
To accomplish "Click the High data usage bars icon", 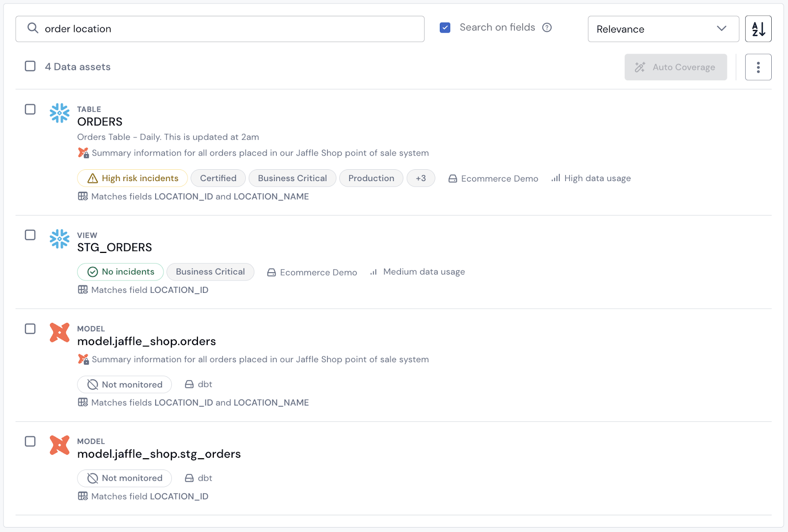I will coord(555,178).
